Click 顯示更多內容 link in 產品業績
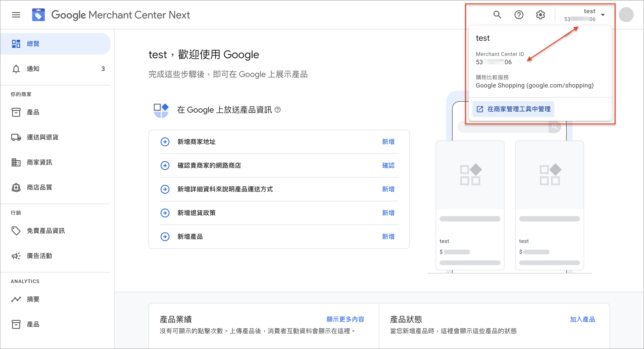Viewport: 644px width, 349px height. click(x=345, y=319)
